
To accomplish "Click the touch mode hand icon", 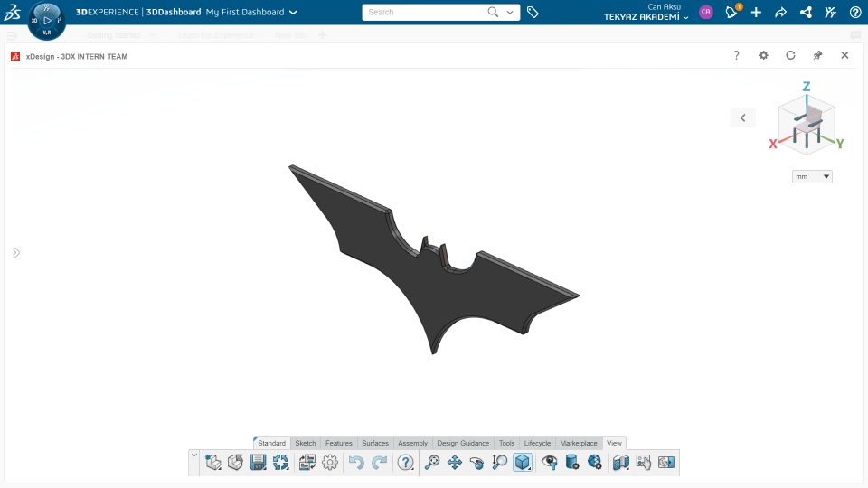I will [x=643, y=462].
